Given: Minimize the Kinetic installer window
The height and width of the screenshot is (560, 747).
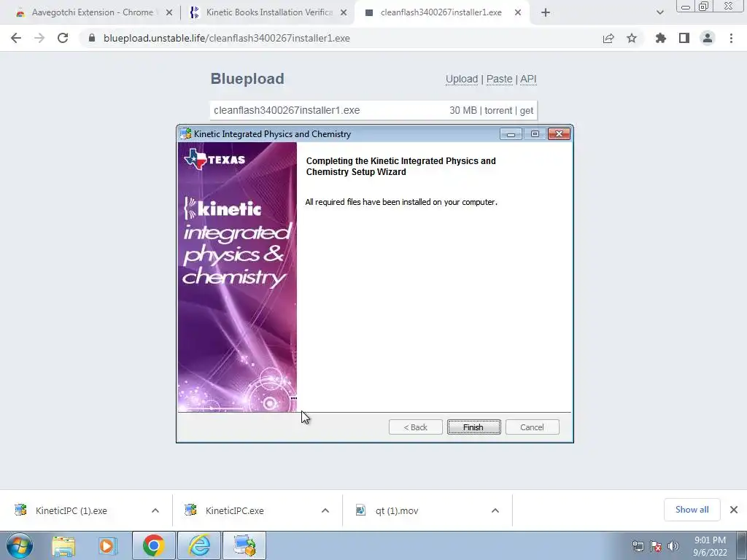Looking at the screenshot, I should 511,134.
